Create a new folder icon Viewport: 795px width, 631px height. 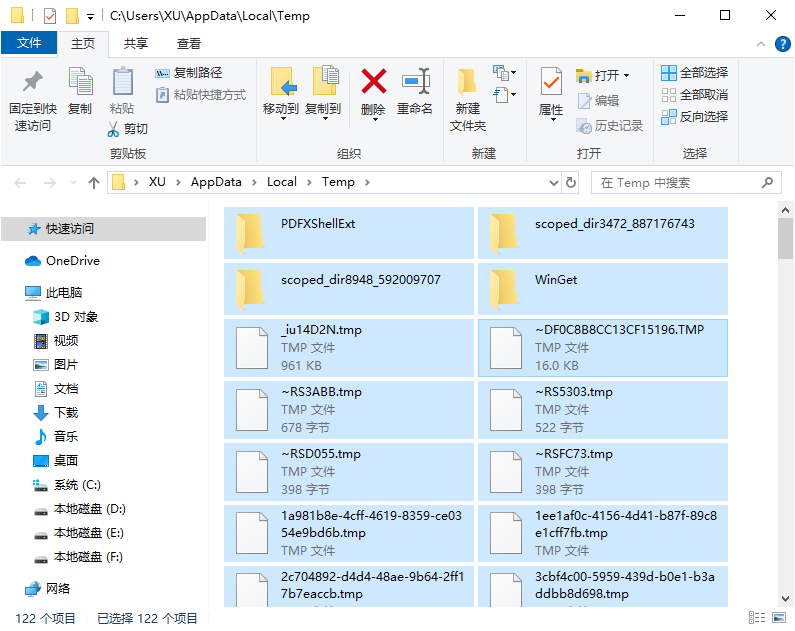pos(467,83)
